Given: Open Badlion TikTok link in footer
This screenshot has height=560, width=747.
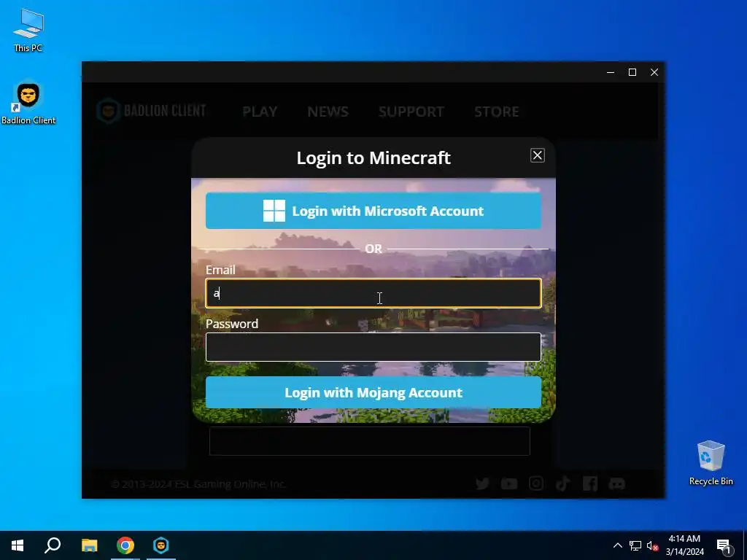Looking at the screenshot, I should click(562, 484).
